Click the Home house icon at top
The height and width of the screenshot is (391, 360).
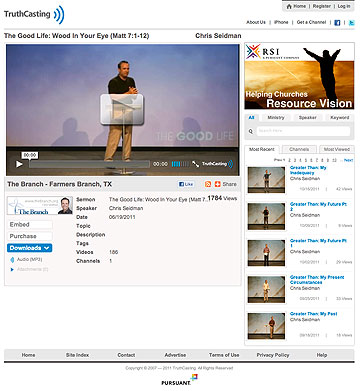click(289, 6)
